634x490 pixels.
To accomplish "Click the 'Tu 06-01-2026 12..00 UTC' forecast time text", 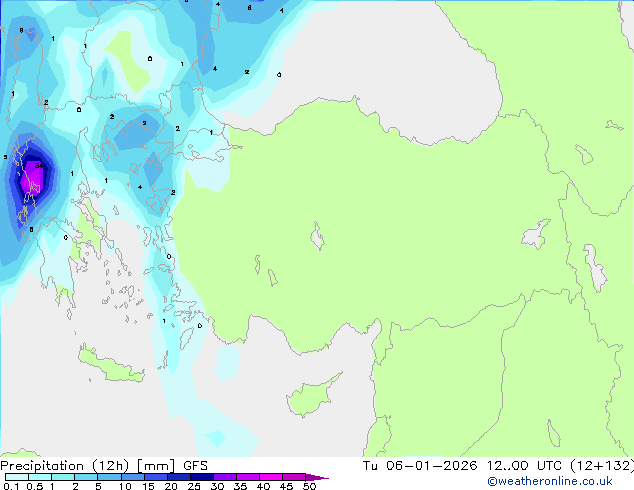I will [x=464, y=465].
